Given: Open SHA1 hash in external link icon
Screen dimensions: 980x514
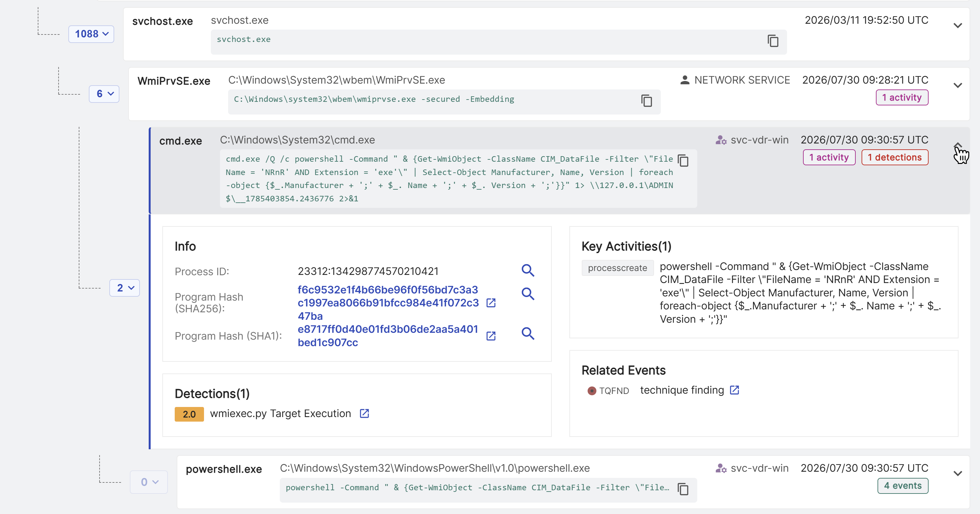Looking at the screenshot, I should [491, 336].
